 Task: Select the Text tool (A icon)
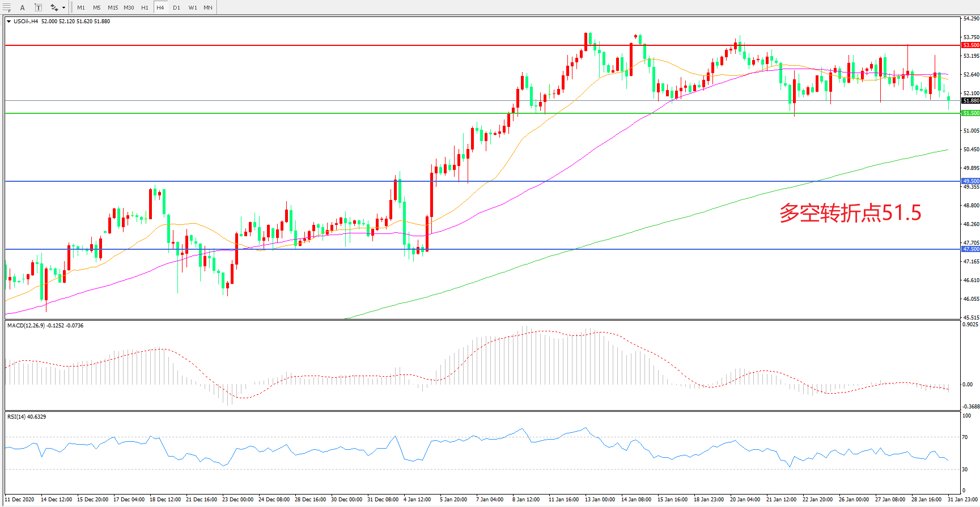click(x=23, y=7)
